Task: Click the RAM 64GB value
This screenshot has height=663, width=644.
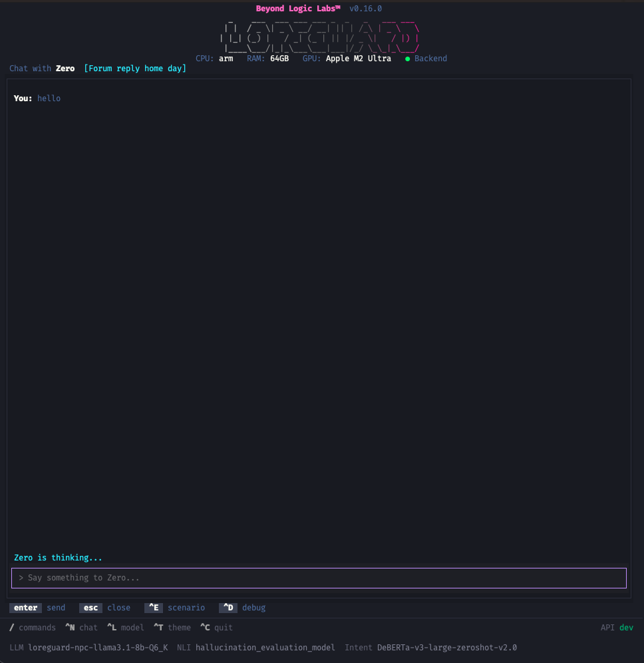Action: (279, 59)
